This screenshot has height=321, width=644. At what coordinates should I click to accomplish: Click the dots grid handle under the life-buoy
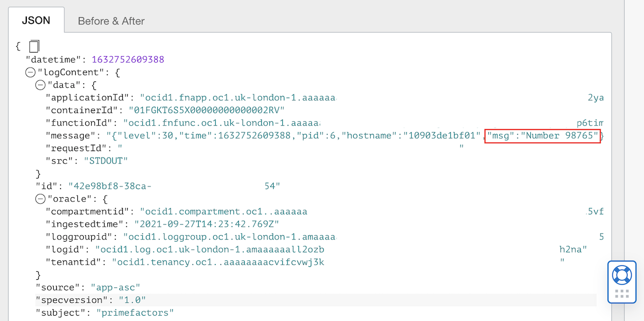621,293
